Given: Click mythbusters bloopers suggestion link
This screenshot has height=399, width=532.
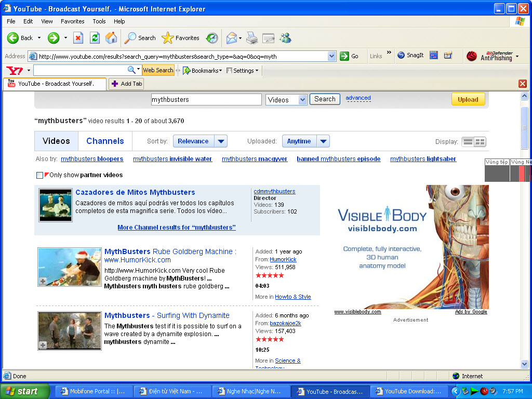Looking at the screenshot, I should (x=92, y=159).
